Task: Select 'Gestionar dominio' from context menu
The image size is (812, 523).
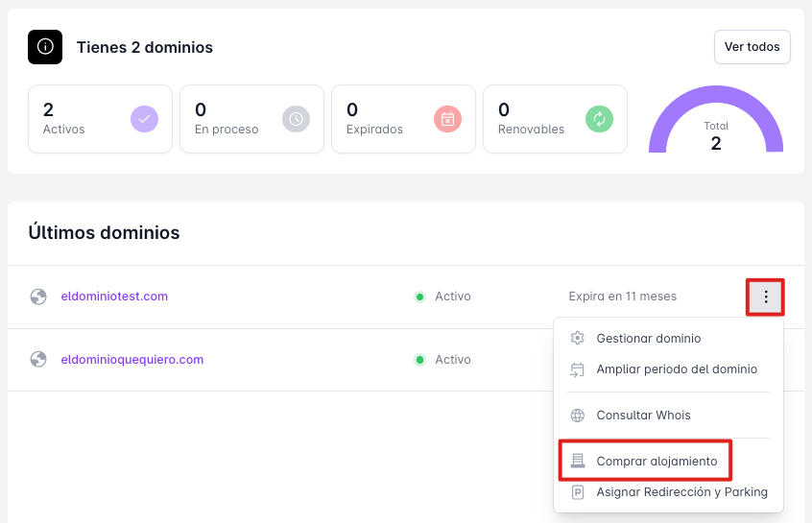Action: (x=648, y=339)
